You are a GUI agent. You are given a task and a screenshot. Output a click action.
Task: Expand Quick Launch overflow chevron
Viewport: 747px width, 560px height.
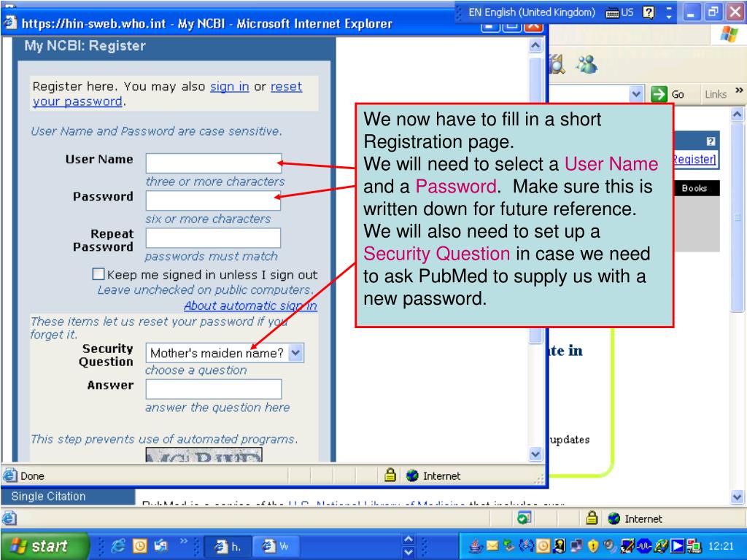[183, 542]
